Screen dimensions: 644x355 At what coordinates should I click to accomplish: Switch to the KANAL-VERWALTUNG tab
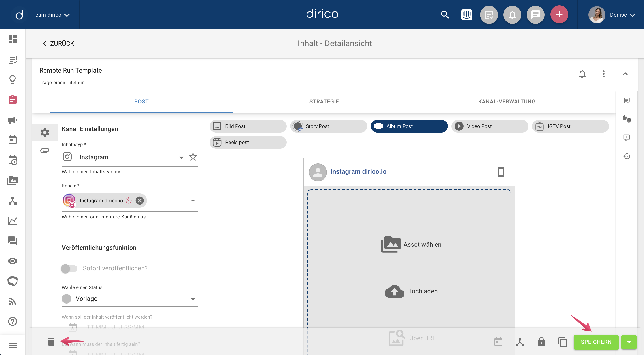(507, 101)
